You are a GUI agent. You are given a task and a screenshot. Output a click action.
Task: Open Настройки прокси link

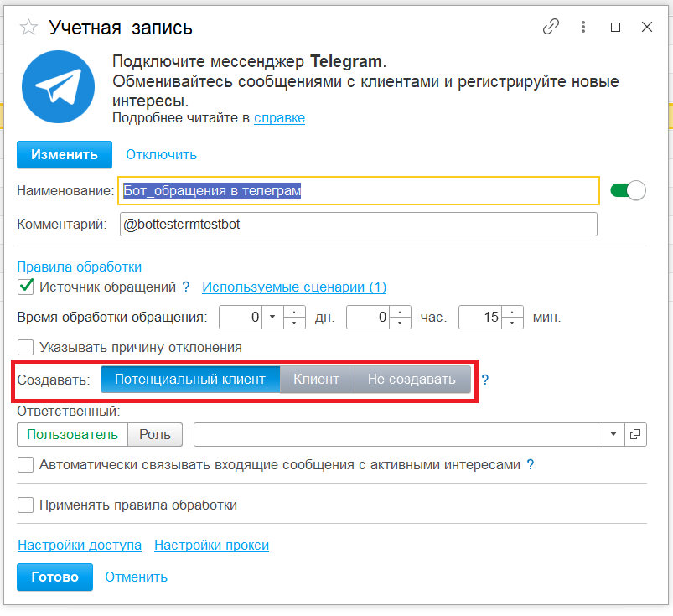211,545
